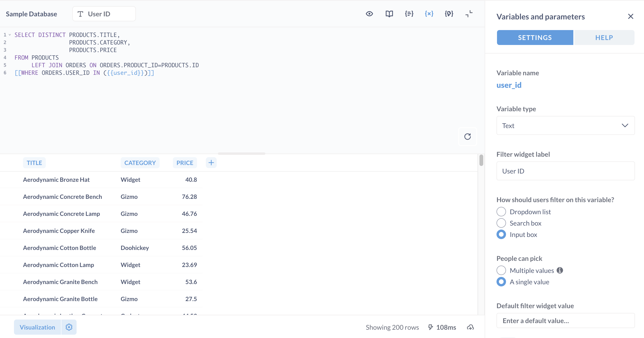Image resolution: width=644 pixels, height=338 pixels.
Task: Click the eye preview query icon
Action: click(369, 14)
